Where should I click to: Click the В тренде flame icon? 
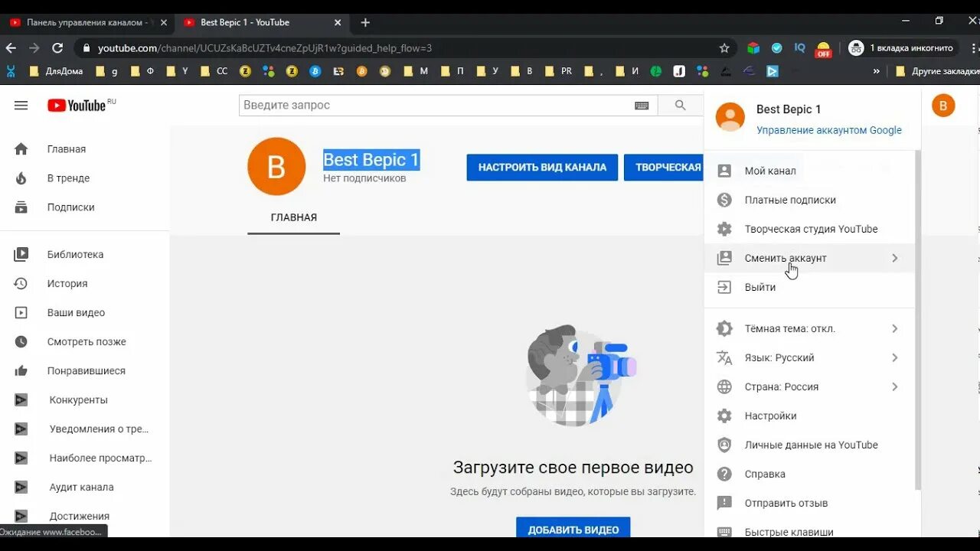click(21, 178)
